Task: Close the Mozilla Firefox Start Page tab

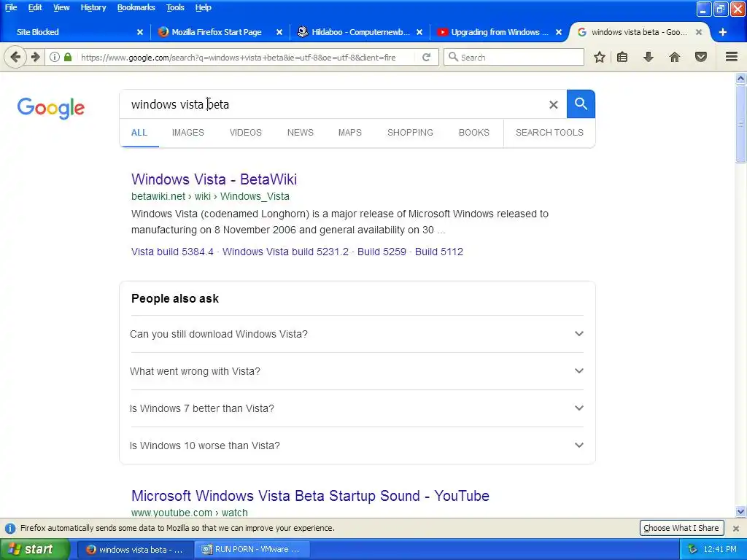Action: pyautogui.click(x=279, y=32)
